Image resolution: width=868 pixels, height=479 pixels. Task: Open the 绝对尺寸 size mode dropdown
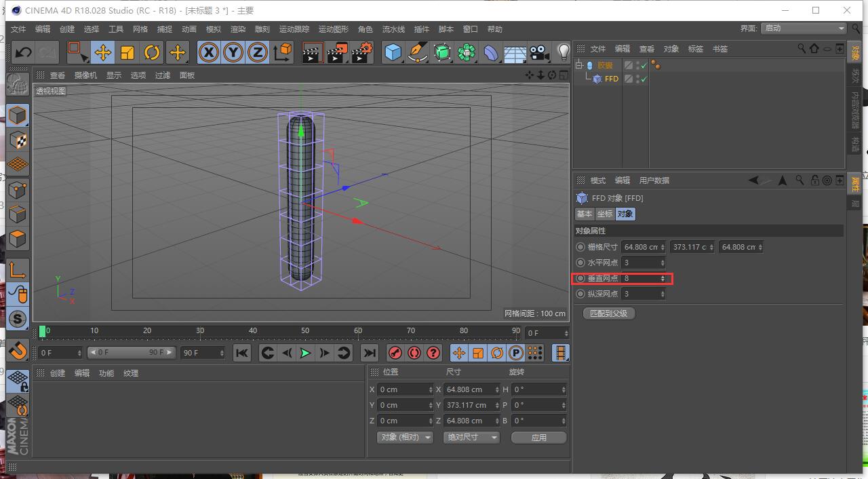[x=471, y=438]
